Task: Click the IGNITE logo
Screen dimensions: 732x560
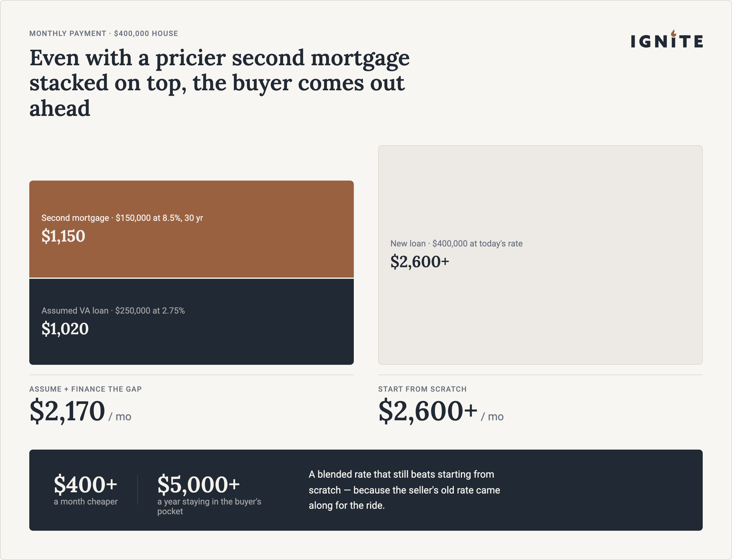Action: (x=667, y=39)
